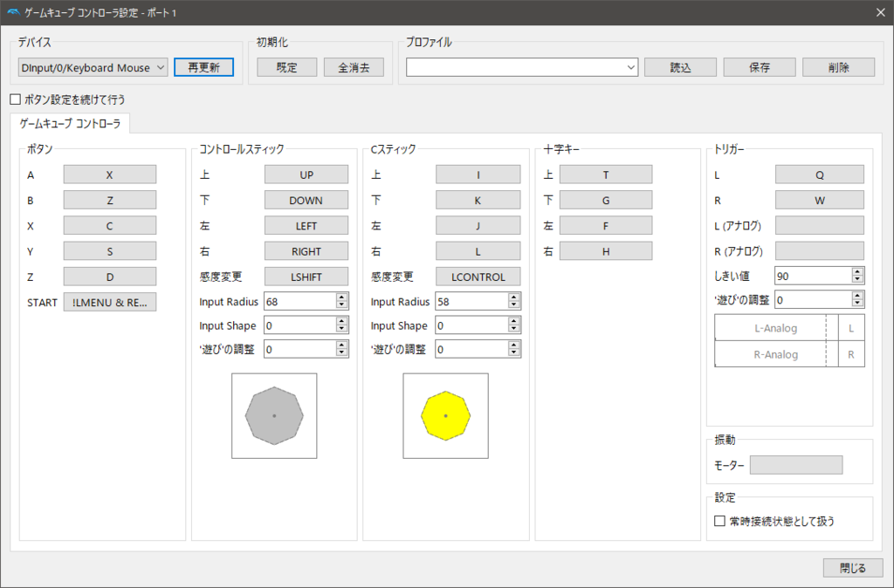The image size is (894, 588).
Task: Remap the B button currently set to Z
Action: coord(109,200)
